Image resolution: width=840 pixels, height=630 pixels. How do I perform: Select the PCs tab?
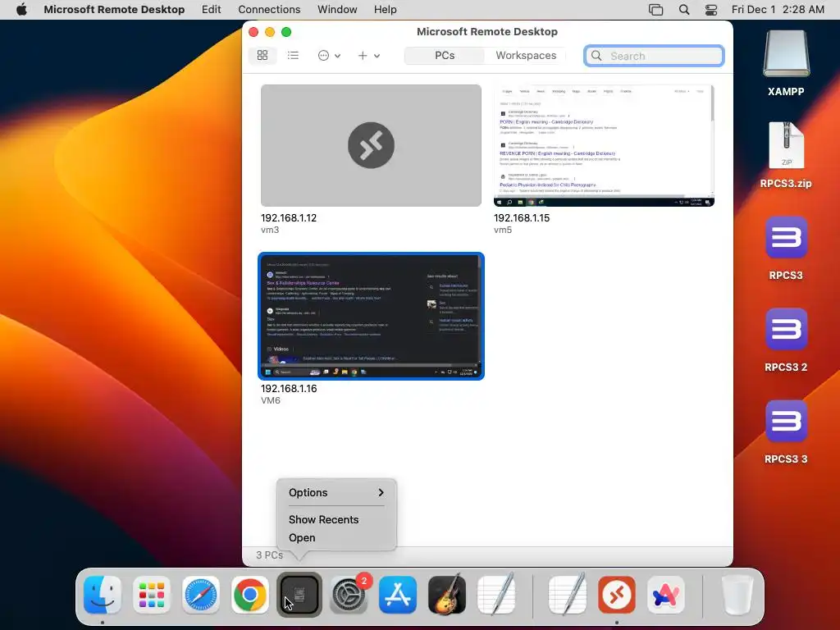pyautogui.click(x=445, y=55)
